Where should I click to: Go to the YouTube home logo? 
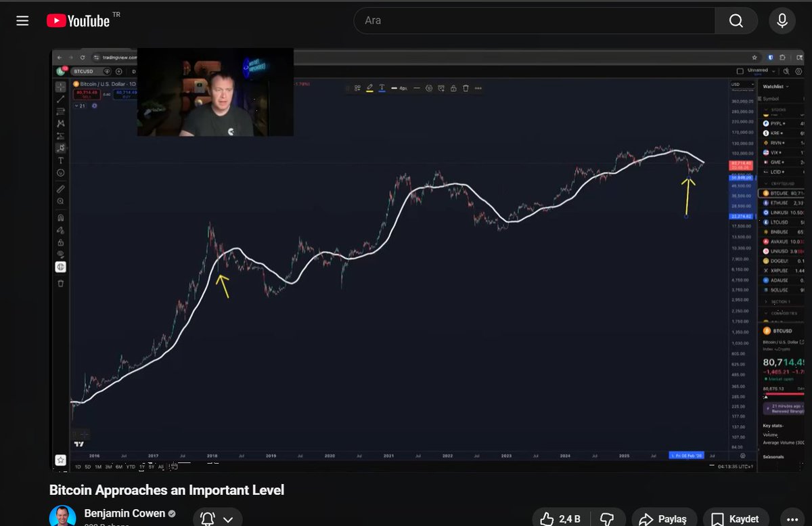click(78, 21)
